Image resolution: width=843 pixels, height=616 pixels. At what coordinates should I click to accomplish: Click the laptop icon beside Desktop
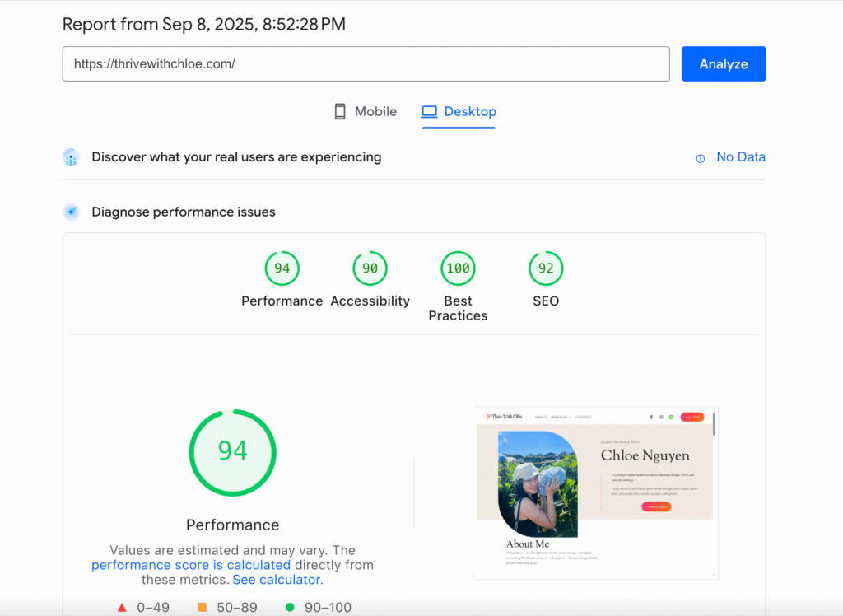(429, 112)
